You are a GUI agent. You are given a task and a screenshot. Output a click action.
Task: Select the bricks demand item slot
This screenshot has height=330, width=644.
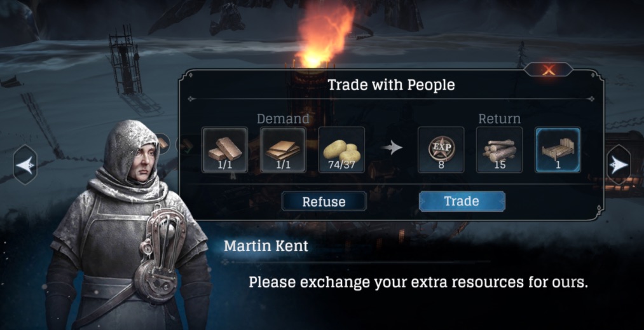point(224,149)
